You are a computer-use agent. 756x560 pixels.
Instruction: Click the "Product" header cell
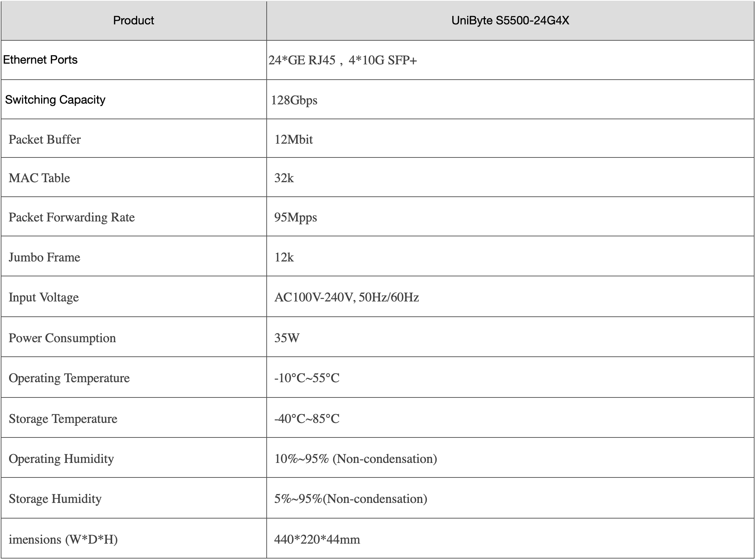coord(134,20)
